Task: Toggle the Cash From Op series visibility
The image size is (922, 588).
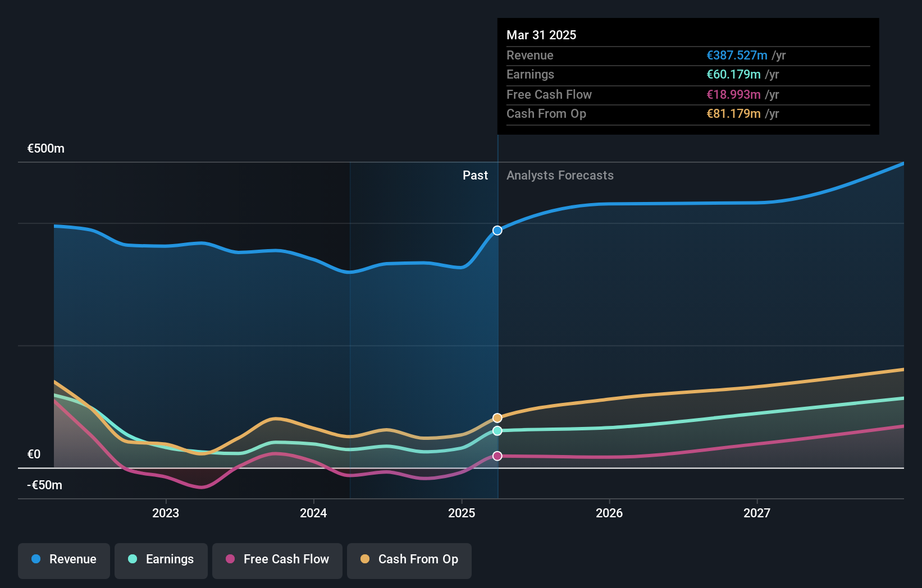Action: tap(409, 559)
